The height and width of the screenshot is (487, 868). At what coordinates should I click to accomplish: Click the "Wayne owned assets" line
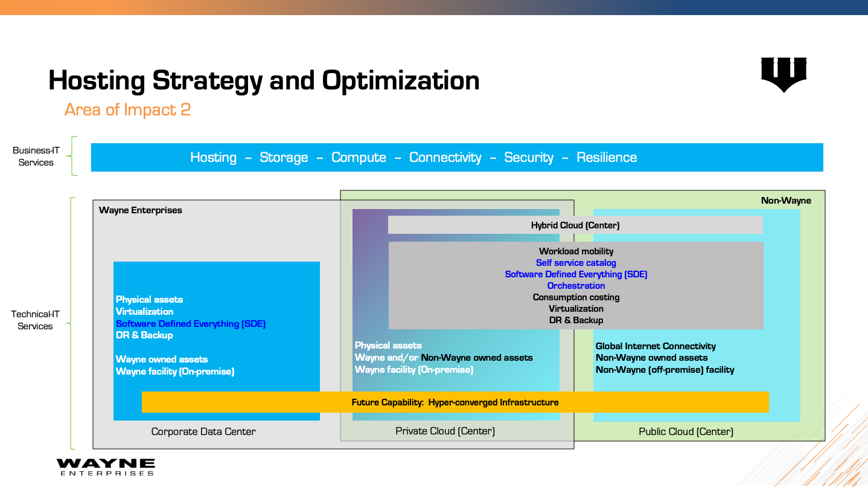point(162,360)
